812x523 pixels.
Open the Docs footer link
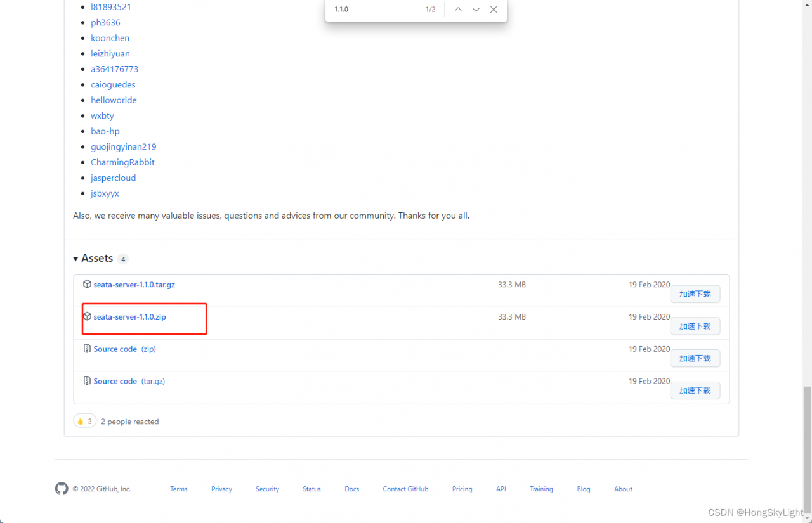point(352,489)
